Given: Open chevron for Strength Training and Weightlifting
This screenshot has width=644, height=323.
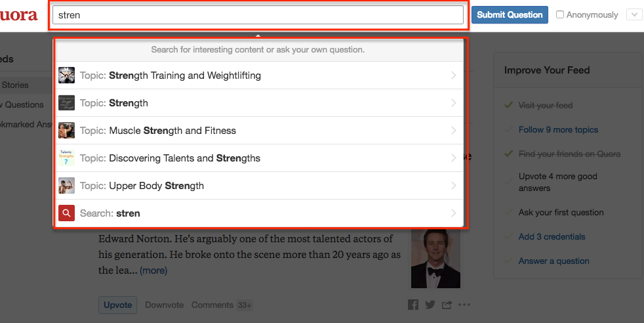Looking at the screenshot, I should pos(453,75).
